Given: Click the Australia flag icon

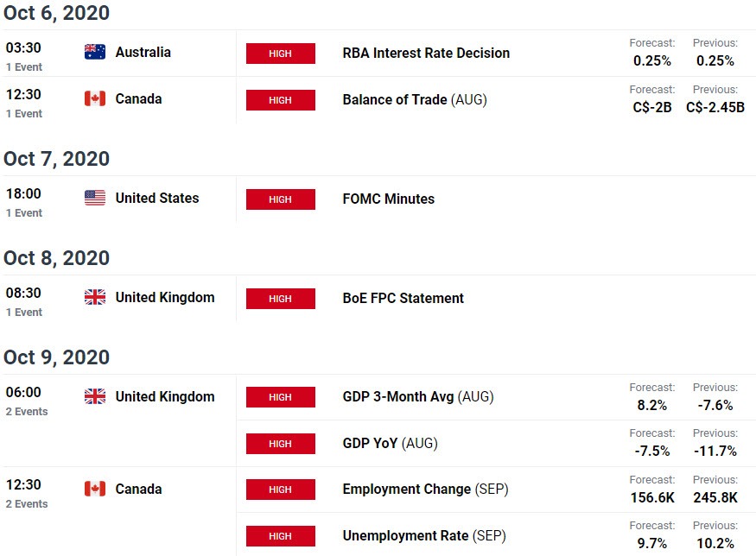Looking at the screenshot, I should tap(95, 52).
